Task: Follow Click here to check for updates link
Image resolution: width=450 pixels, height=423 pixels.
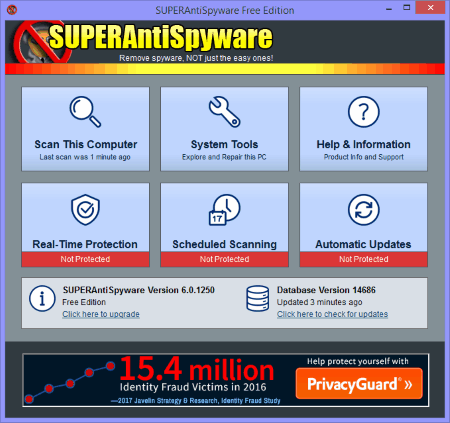Action: point(332,314)
